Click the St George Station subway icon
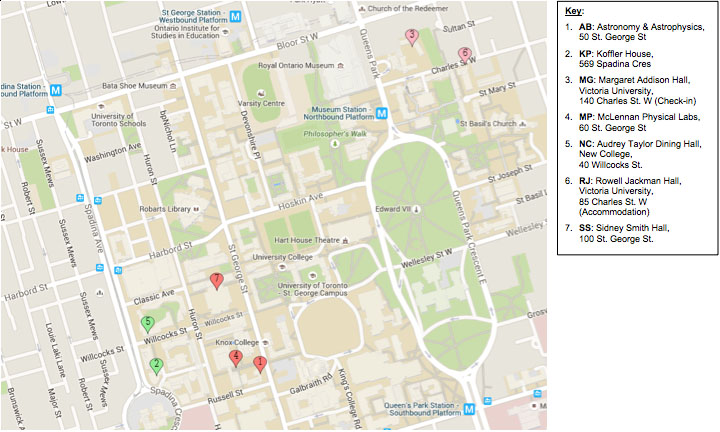 pyautogui.click(x=235, y=17)
